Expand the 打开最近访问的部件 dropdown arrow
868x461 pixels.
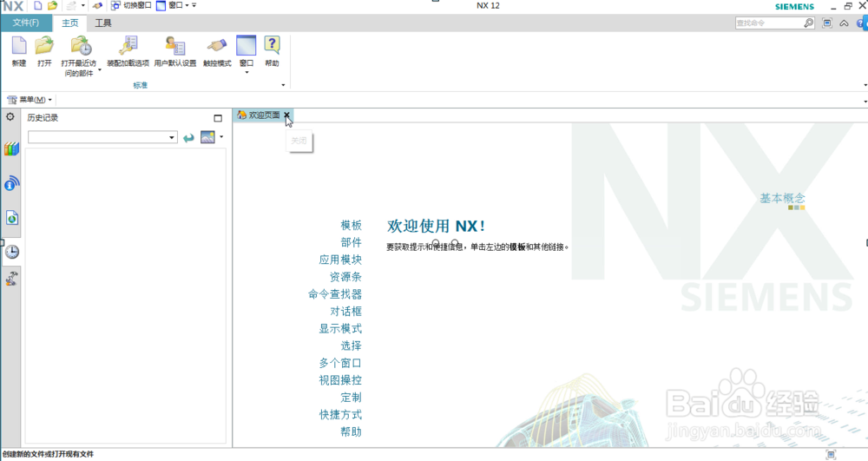click(x=100, y=70)
